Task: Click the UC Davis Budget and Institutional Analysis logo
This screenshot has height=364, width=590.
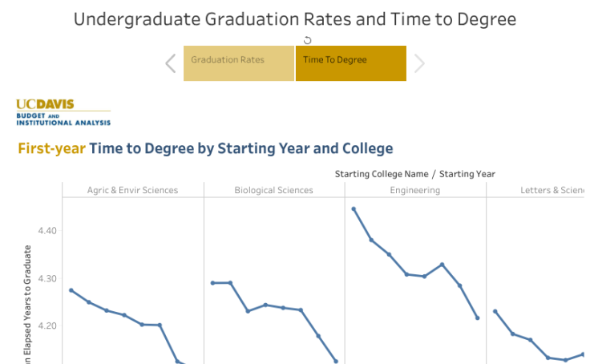Action: coord(63,113)
